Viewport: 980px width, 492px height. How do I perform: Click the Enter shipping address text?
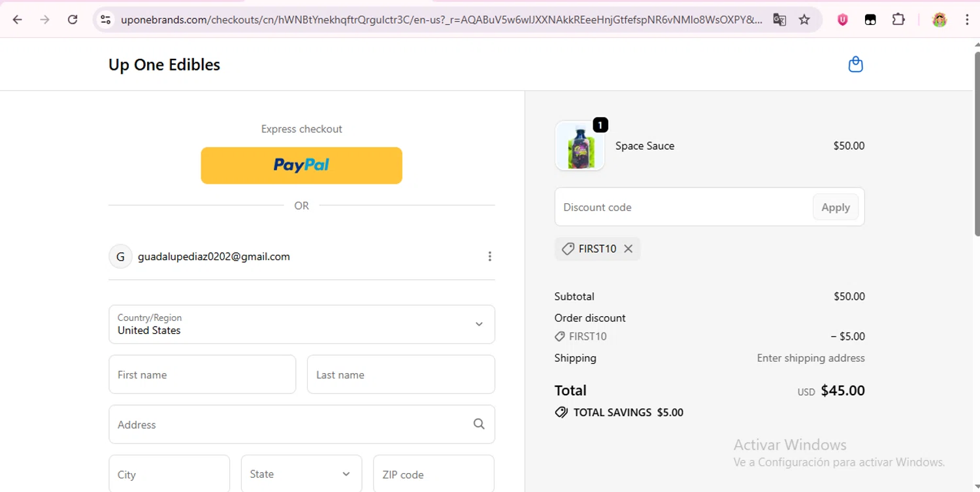click(811, 358)
